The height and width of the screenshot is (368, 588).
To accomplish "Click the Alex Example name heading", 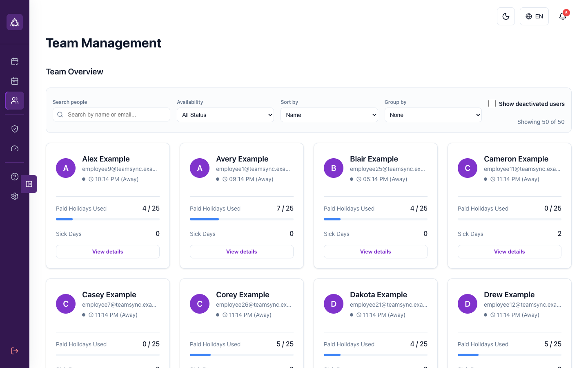I will [106, 159].
